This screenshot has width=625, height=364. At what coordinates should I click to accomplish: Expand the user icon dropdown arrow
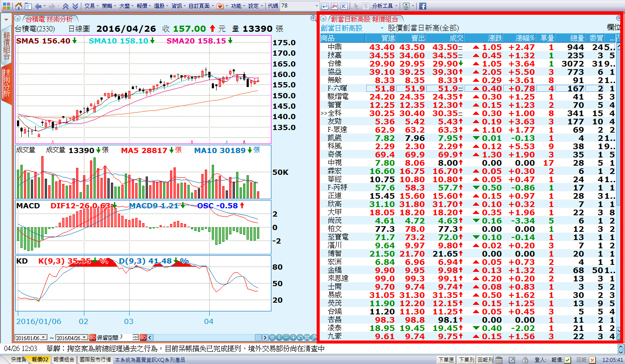click(413, 6)
